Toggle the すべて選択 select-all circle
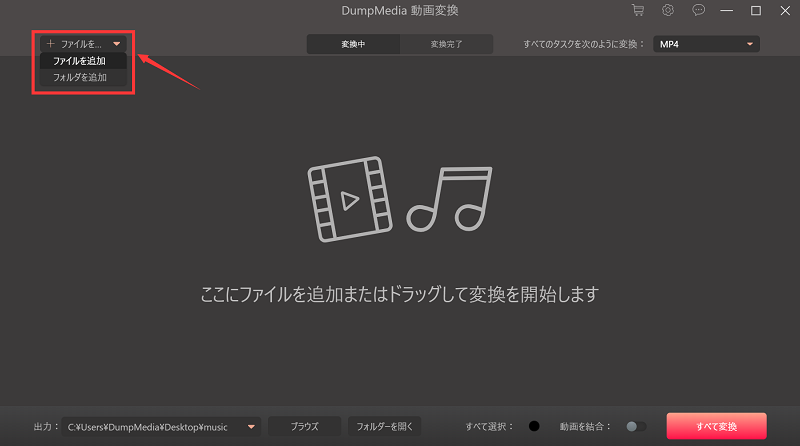Viewport: 800px width, 446px height. (x=534, y=427)
